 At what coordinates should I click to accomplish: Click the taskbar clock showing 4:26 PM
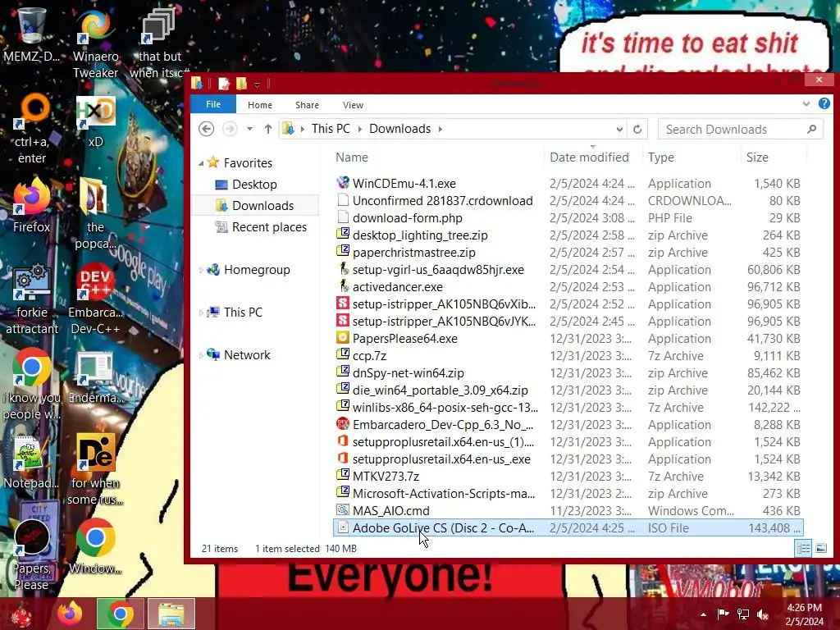[804, 614]
